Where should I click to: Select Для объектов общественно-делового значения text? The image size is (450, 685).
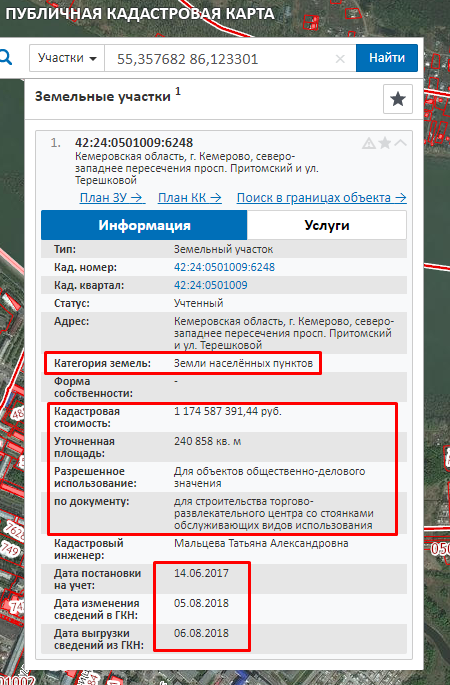(x=270, y=477)
